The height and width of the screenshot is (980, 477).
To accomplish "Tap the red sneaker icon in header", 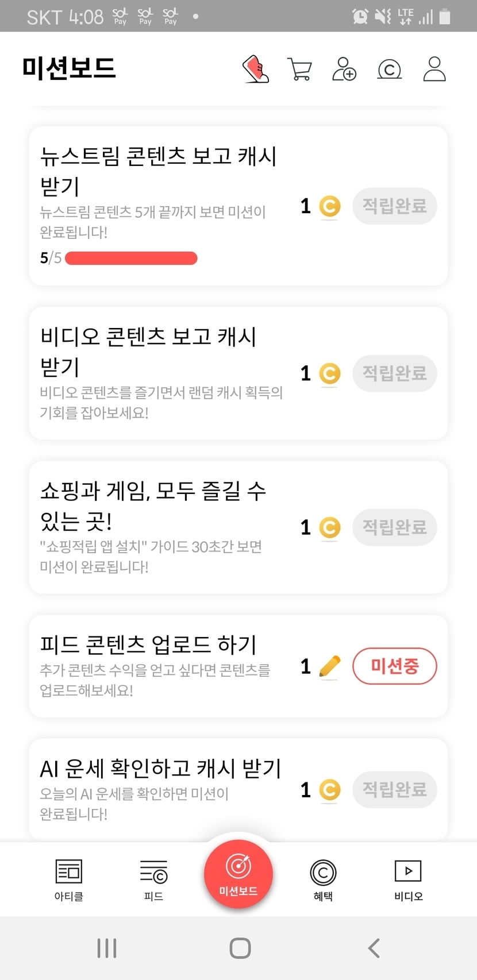I will coord(256,70).
